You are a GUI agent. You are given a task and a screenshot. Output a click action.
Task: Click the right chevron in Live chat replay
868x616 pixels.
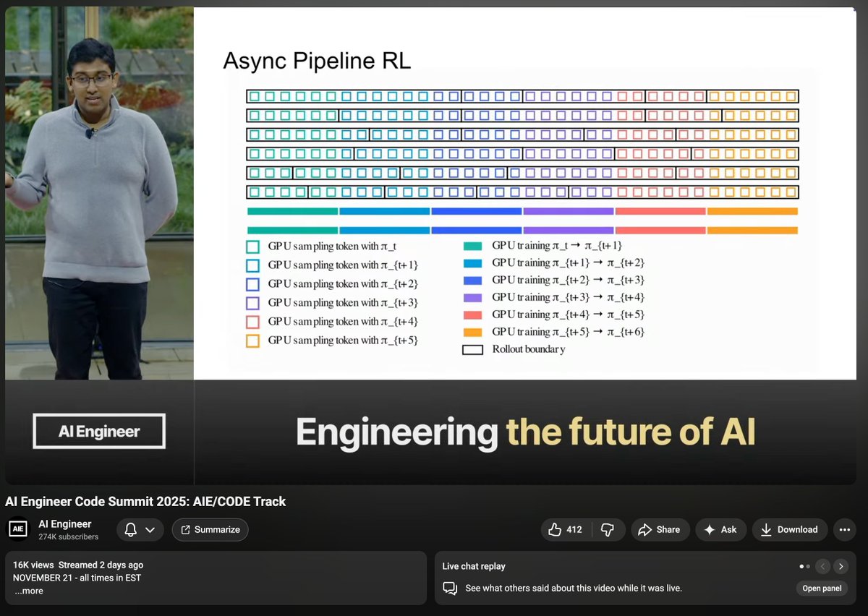point(841,566)
